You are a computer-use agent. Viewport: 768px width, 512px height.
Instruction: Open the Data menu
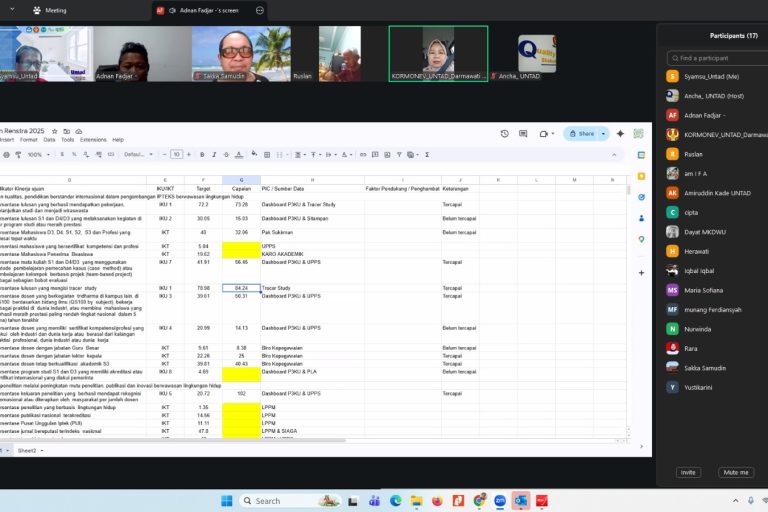coord(49,140)
